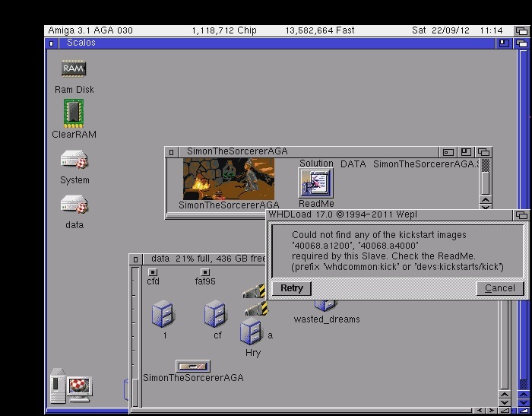
Task: Select the SimonTheSorcererAGA game thumbnail icon
Action: (228, 179)
